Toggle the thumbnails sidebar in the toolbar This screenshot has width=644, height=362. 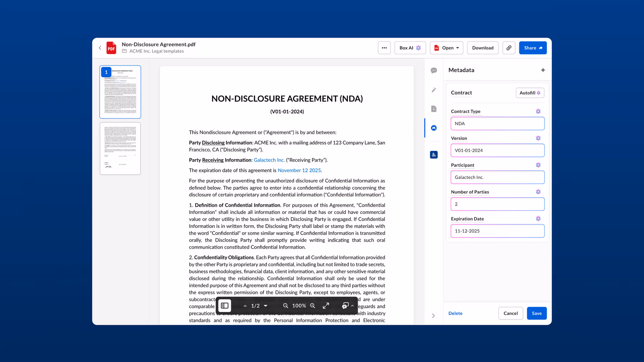[x=225, y=306]
